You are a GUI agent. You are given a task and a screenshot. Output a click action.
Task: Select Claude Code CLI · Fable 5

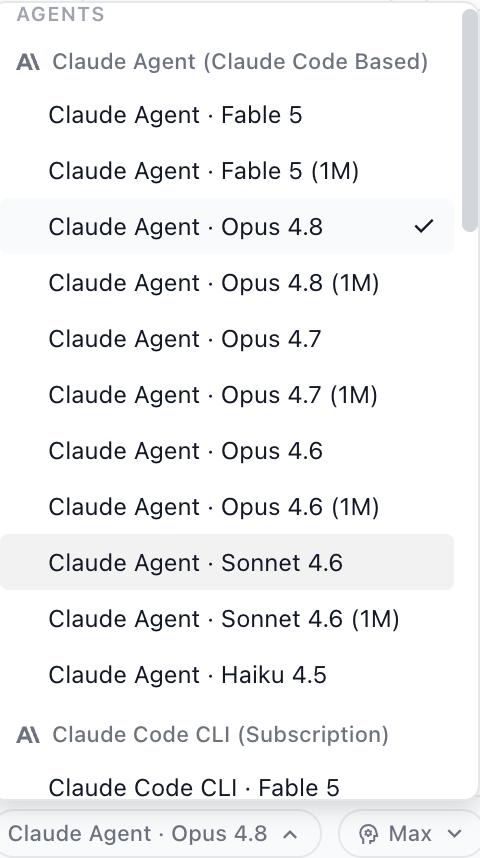tap(227, 787)
